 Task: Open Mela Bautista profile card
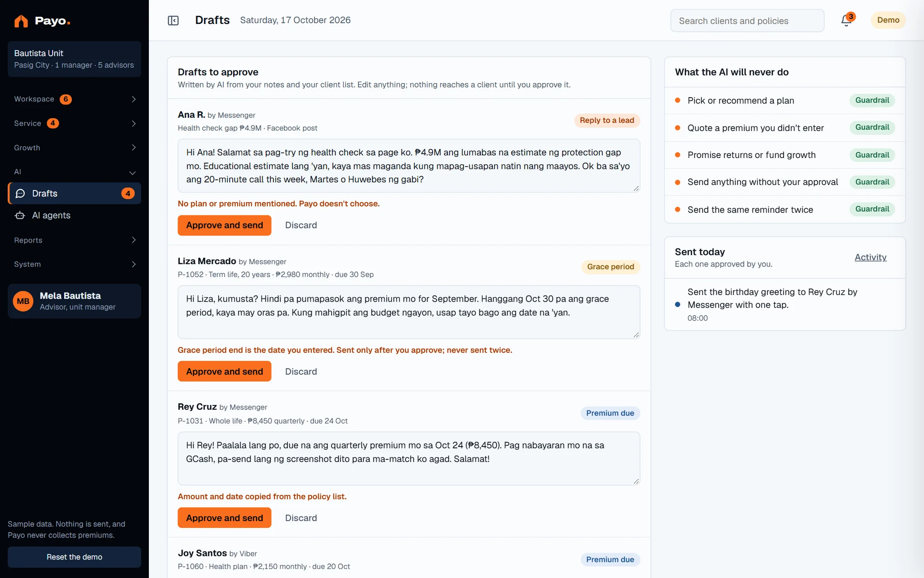pyautogui.click(x=74, y=301)
